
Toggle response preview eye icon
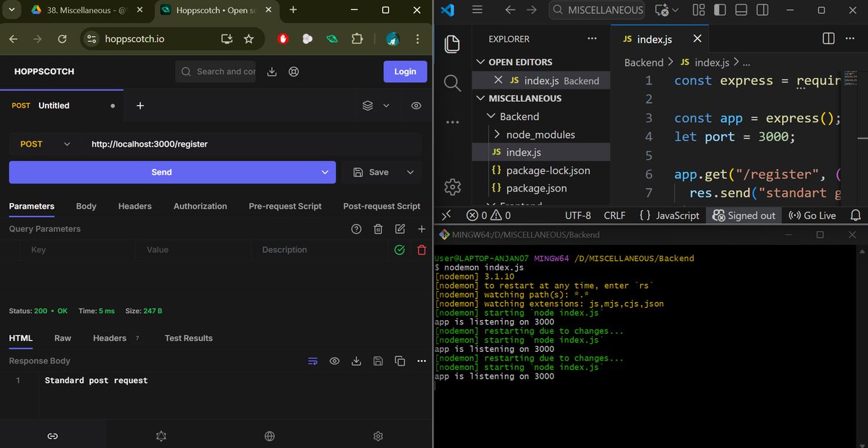(x=334, y=361)
